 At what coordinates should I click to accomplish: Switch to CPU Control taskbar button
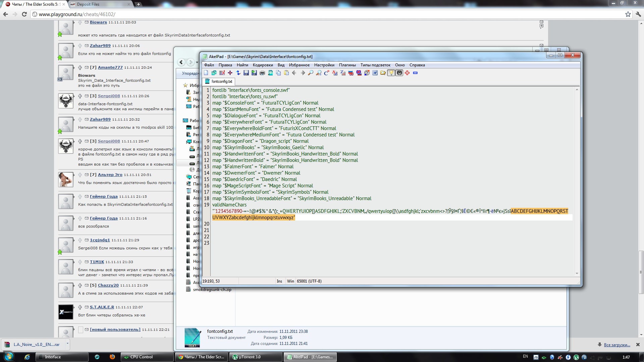147,357
